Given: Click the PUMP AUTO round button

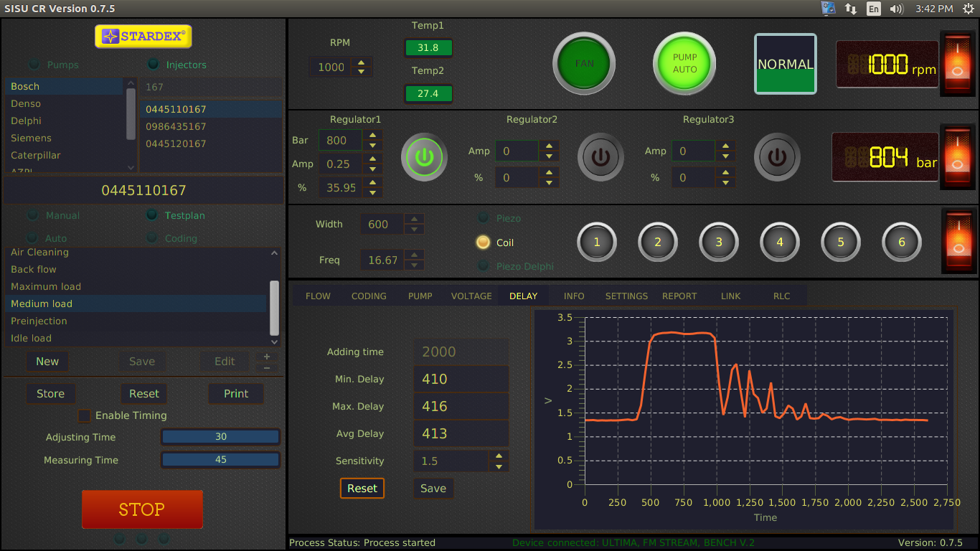Looking at the screenshot, I should point(684,64).
